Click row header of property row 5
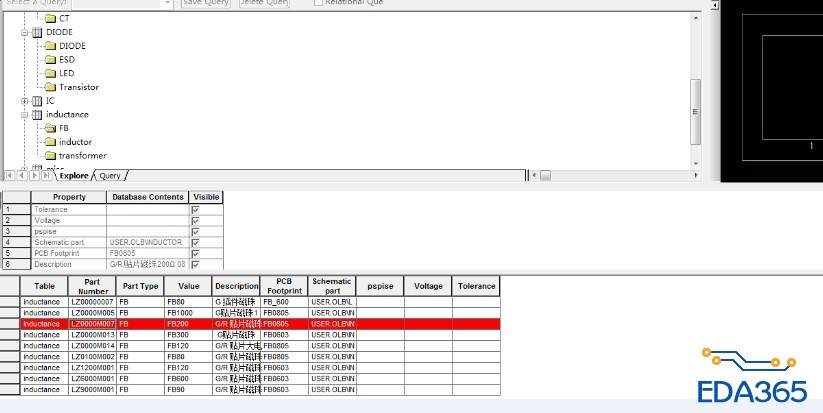Image resolution: width=823 pixels, height=413 pixels. pos(17,254)
